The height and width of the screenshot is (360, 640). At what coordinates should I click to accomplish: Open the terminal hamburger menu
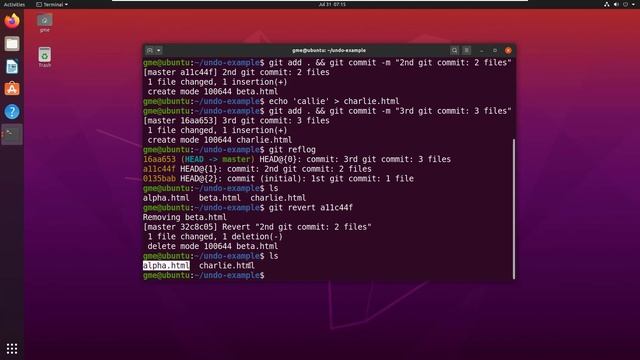tap(467, 50)
